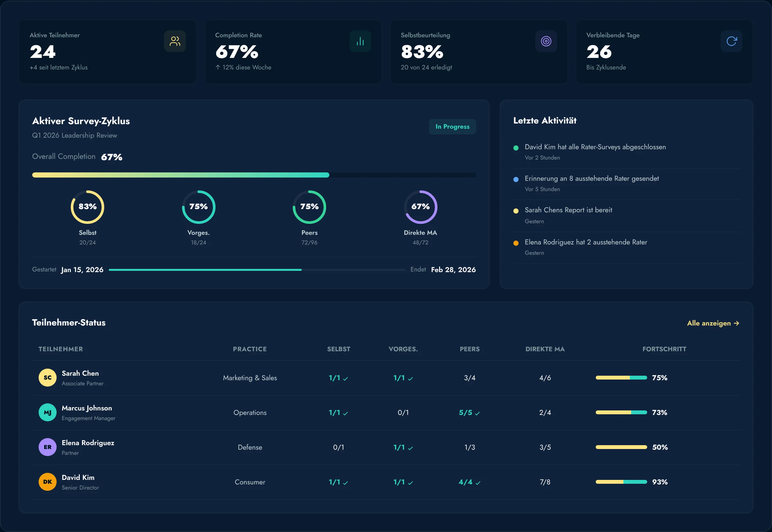Click the '20 von 24 erledigt' text

click(x=426, y=67)
